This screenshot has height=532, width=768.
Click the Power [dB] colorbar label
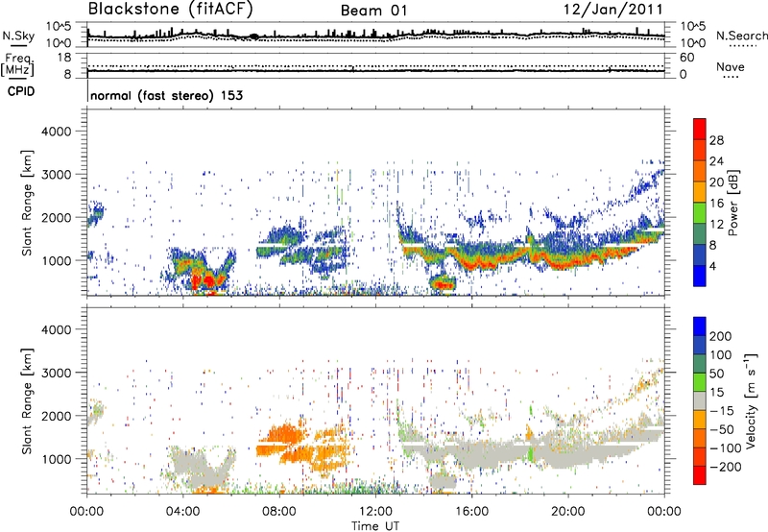pyautogui.click(x=732, y=203)
